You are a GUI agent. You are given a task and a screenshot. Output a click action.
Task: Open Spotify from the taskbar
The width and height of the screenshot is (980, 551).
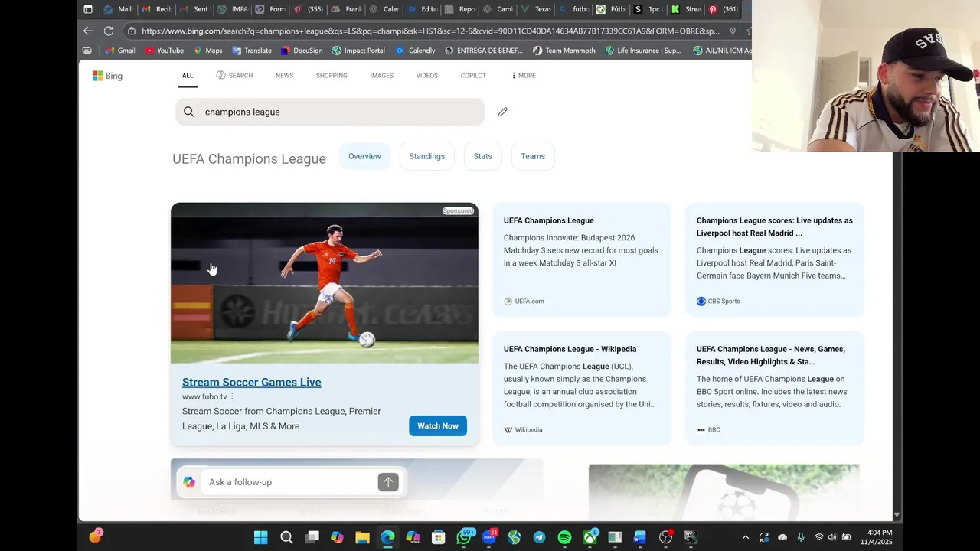point(564,537)
